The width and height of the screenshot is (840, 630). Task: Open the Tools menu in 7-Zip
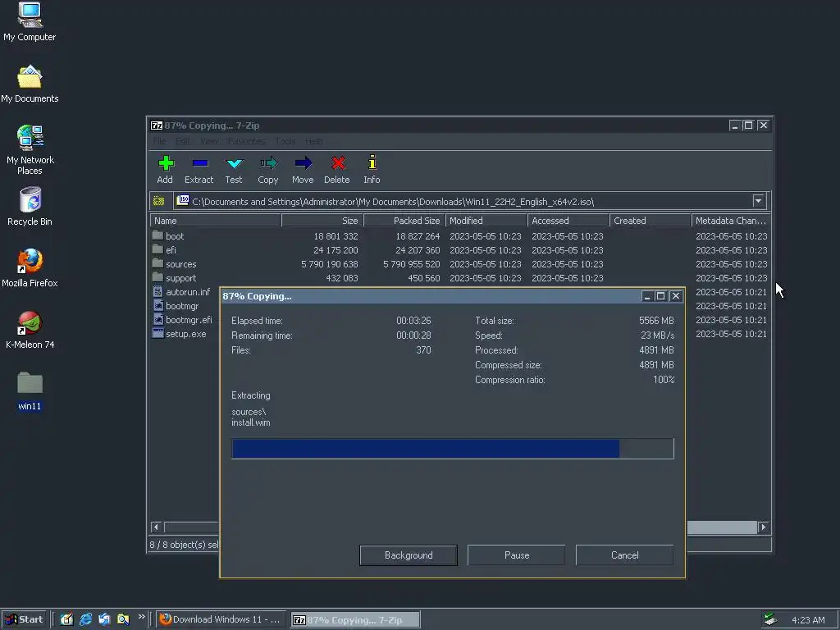285,141
